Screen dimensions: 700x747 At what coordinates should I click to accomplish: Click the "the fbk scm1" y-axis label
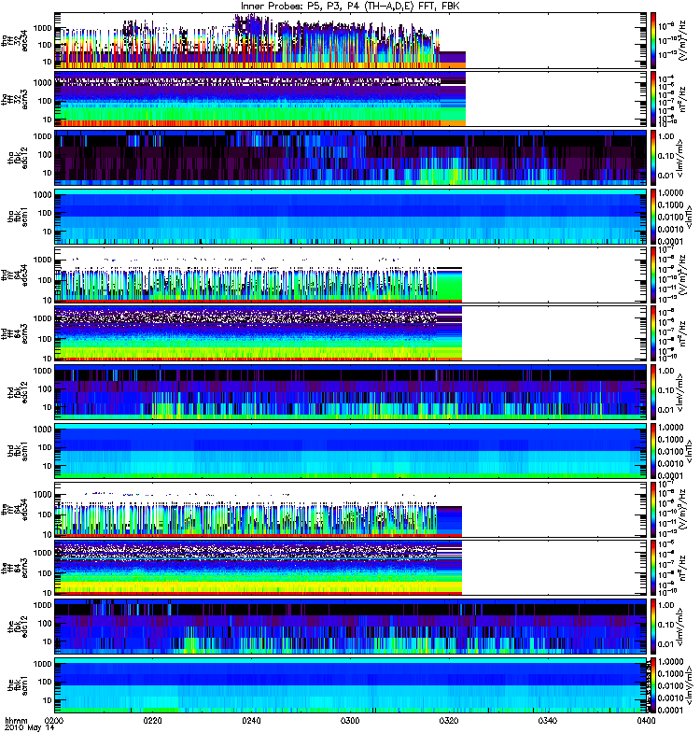(18, 685)
